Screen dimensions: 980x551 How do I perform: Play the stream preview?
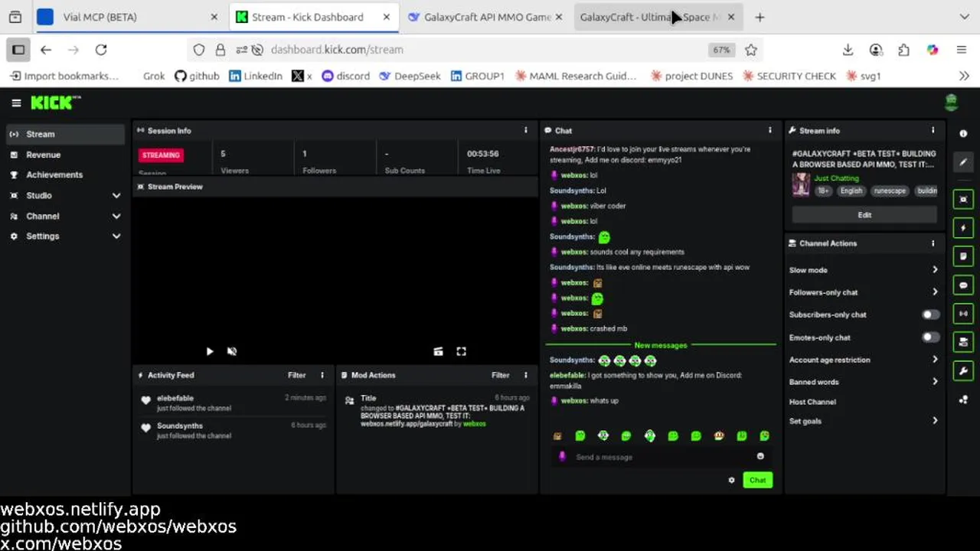pos(210,351)
